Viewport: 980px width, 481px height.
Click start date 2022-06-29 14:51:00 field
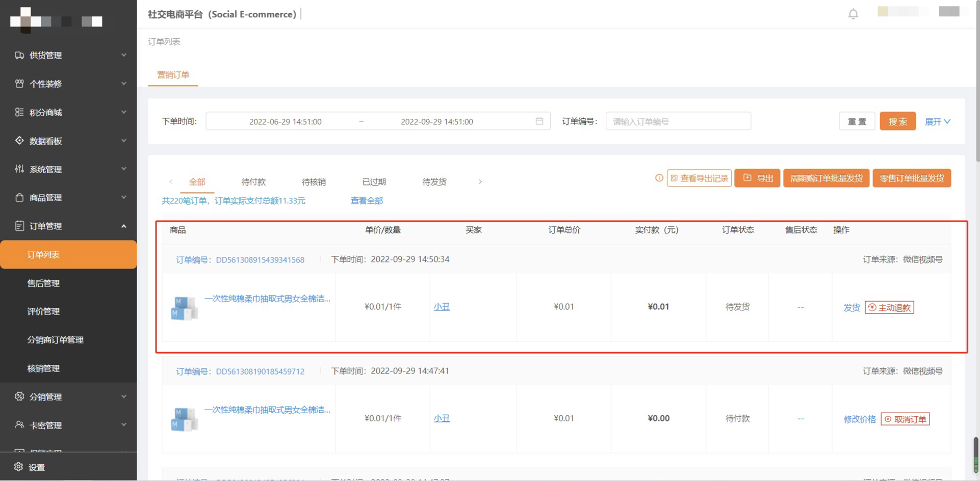point(285,122)
